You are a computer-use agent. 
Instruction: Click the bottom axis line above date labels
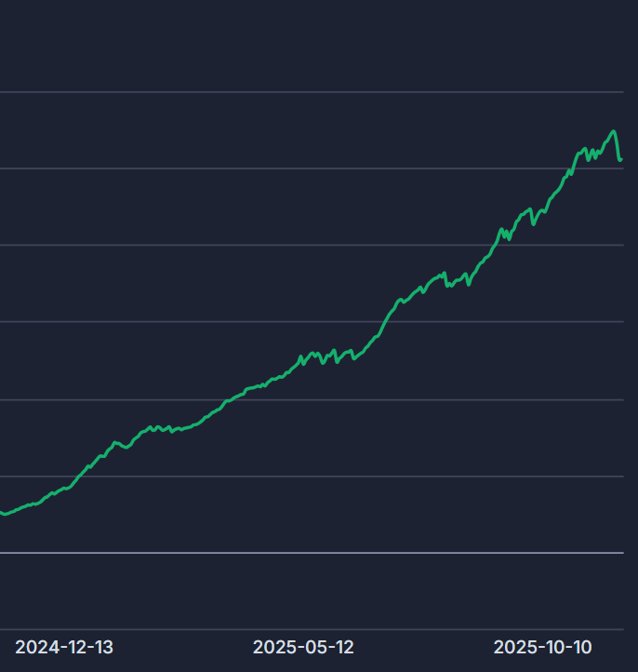click(x=279, y=629)
